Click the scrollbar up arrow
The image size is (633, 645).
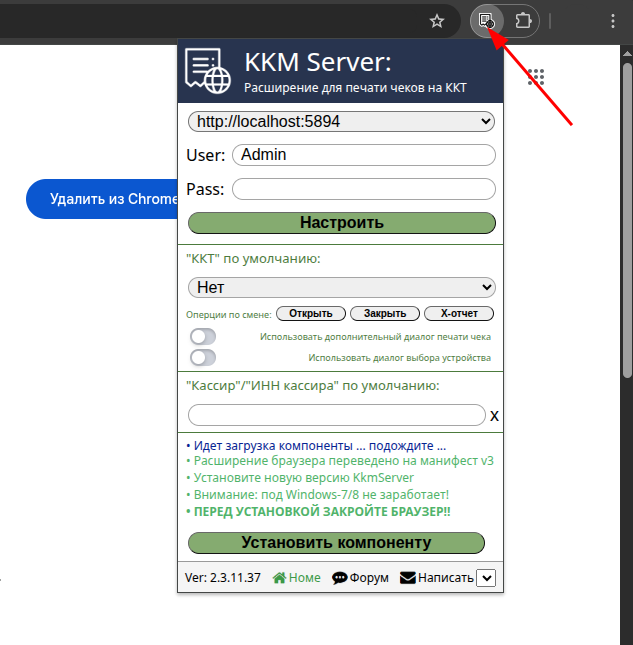627,53
